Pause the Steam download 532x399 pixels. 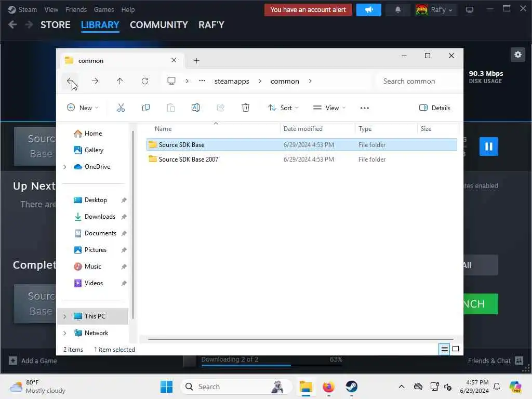point(488,147)
